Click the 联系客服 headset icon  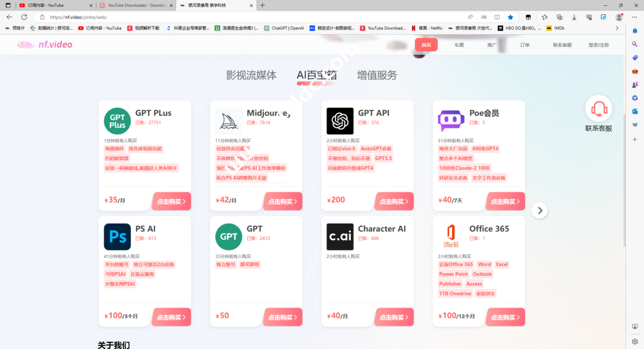coord(599,109)
